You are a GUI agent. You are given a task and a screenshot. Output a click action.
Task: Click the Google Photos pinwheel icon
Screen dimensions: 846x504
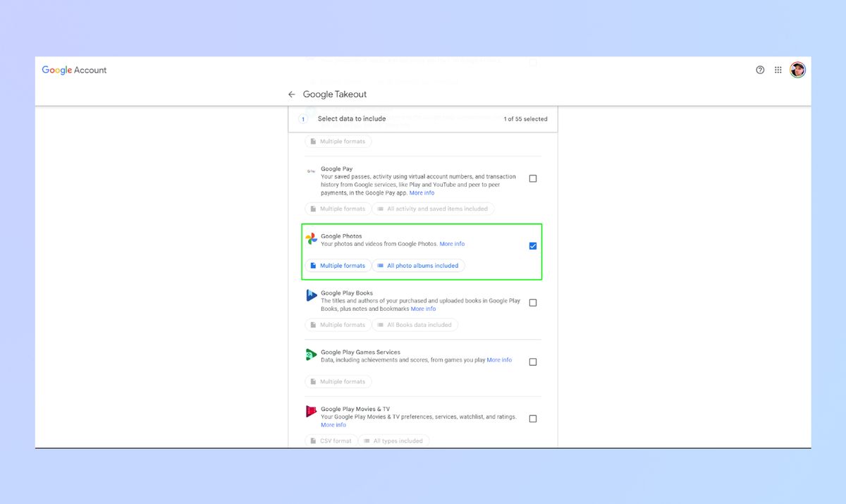(311, 240)
